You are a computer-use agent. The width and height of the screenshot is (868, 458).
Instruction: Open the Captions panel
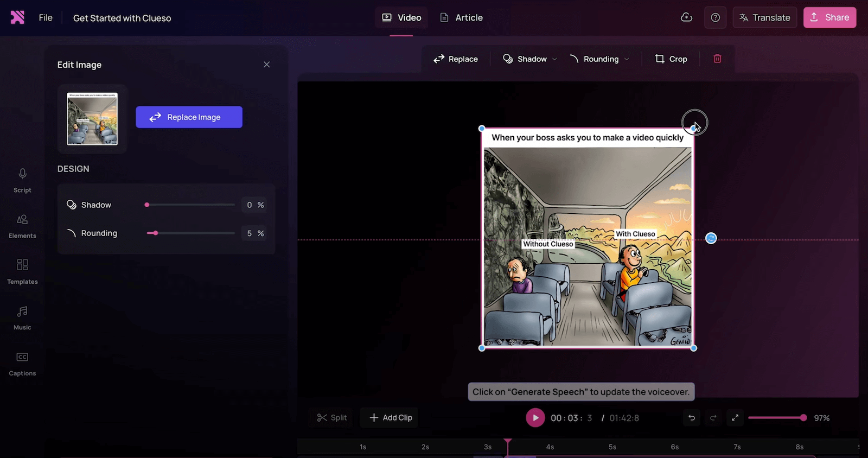(x=22, y=363)
